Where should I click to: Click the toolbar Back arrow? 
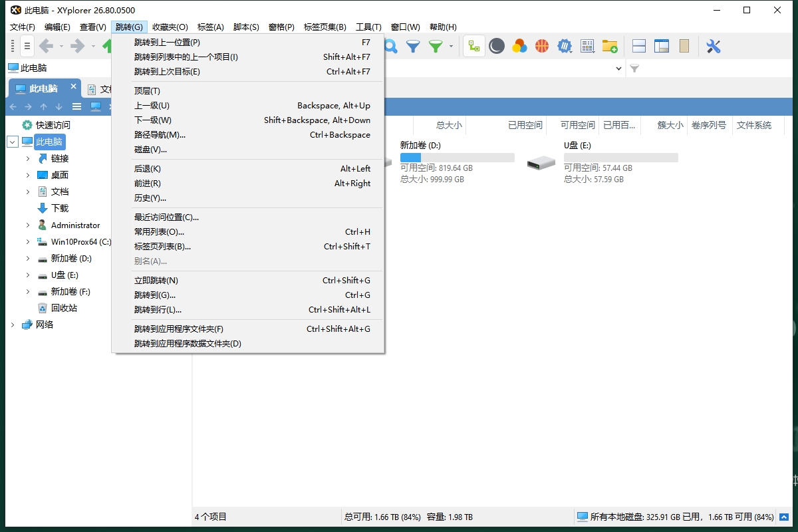(46, 46)
